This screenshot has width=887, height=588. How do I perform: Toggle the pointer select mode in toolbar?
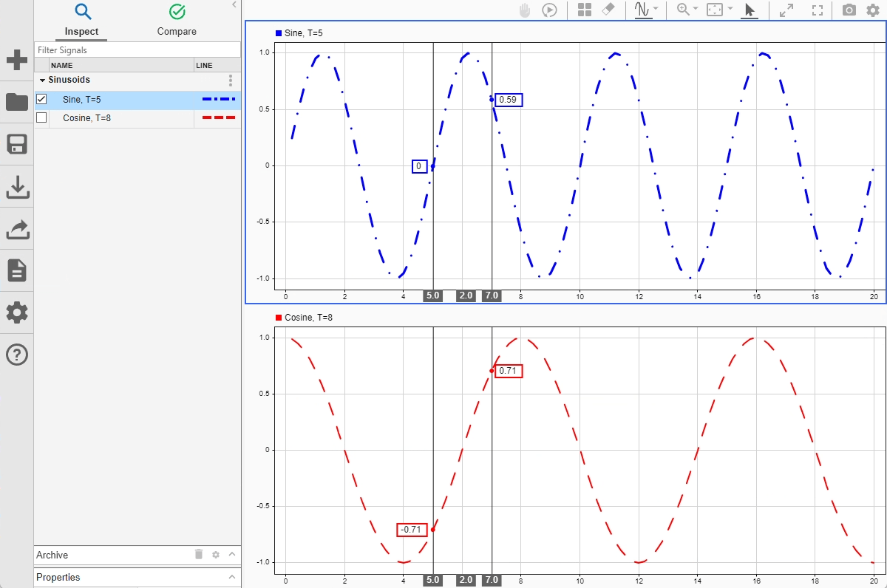pos(750,10)
